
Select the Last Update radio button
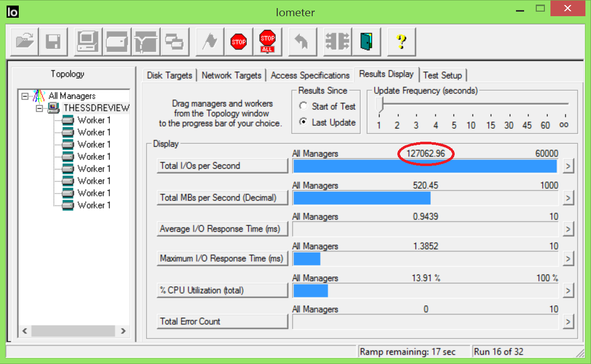(304, 123)
